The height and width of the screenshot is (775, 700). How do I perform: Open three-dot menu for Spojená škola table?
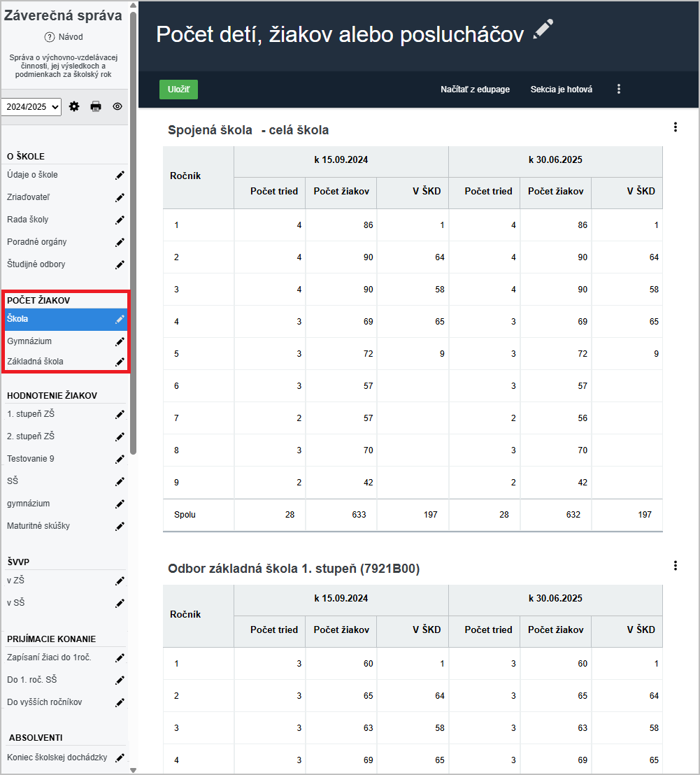pos(675,127)
